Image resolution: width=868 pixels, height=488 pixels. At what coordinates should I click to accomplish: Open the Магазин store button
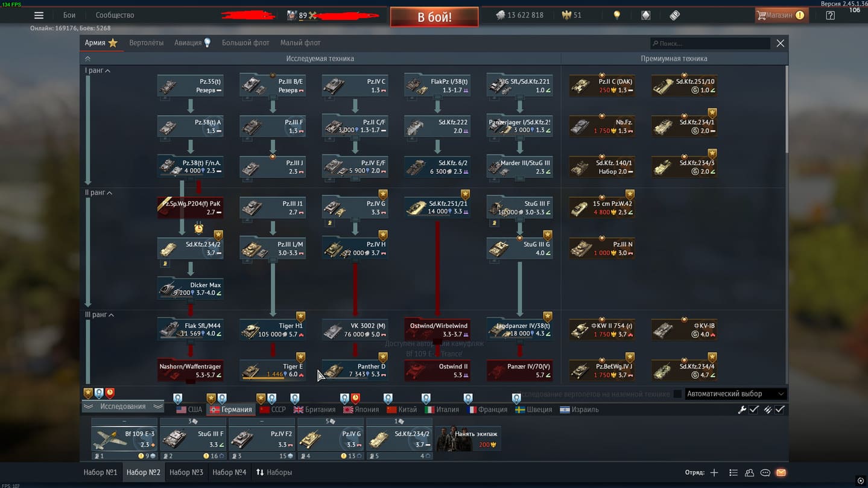(781, 16)
